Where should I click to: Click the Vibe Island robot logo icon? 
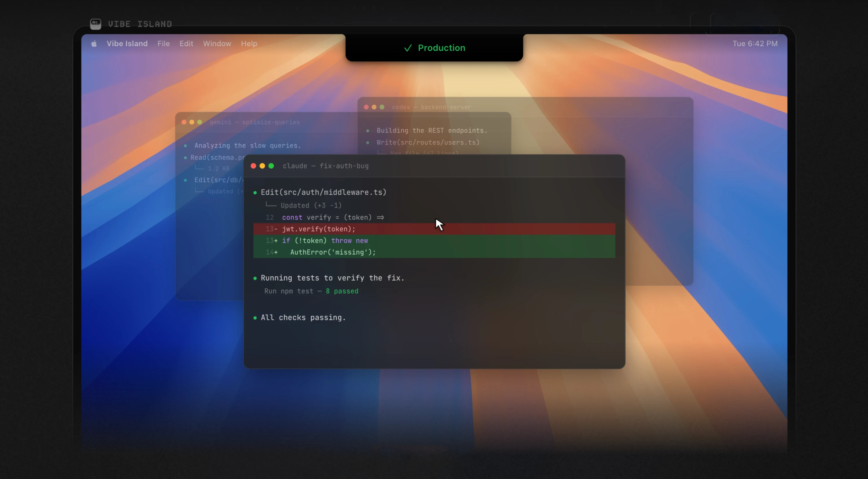(x=95, y=24)
